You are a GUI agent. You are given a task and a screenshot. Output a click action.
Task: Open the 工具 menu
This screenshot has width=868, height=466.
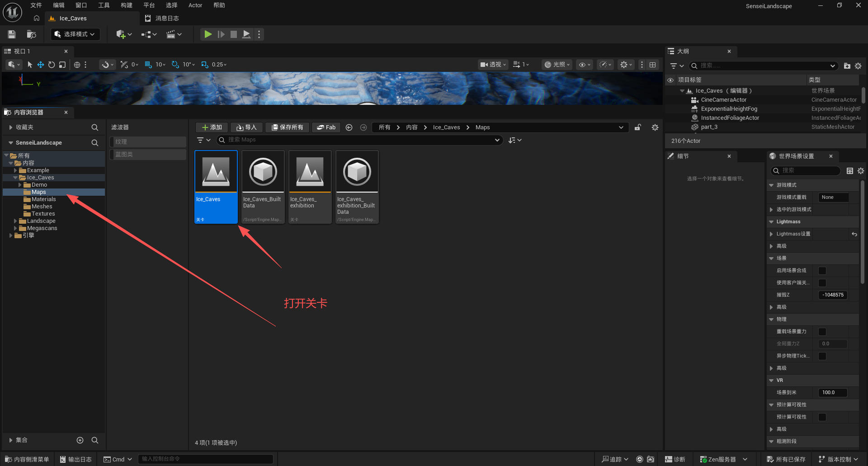(104, 5)
